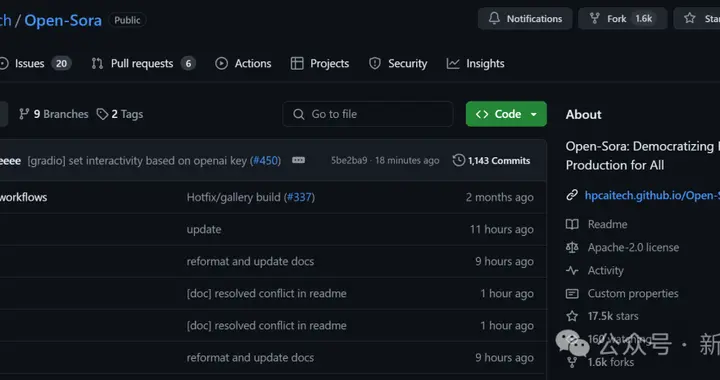Open Custom properties link
720x380 pixels.
click(x=633, y=293)
